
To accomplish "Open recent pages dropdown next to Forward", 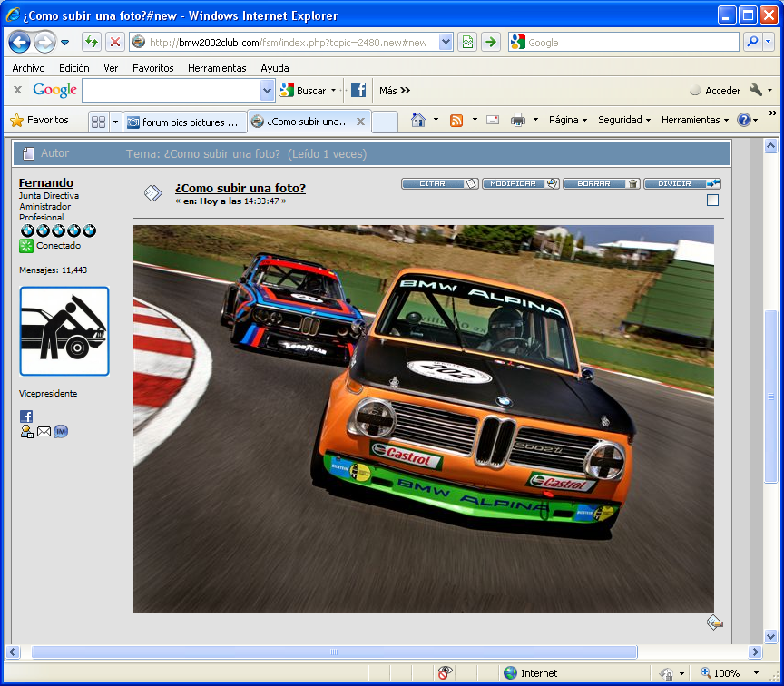I will coord(65,43).
